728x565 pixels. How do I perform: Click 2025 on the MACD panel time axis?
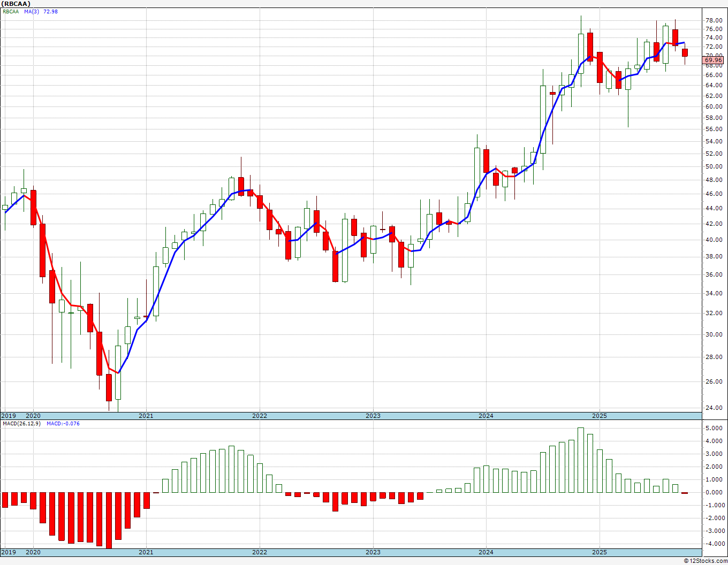(600, 552)
